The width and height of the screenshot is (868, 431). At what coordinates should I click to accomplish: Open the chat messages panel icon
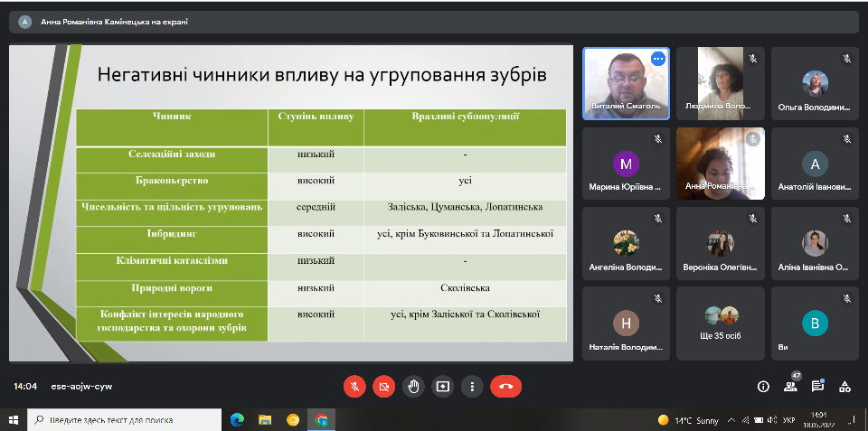[x=817, y=386]
